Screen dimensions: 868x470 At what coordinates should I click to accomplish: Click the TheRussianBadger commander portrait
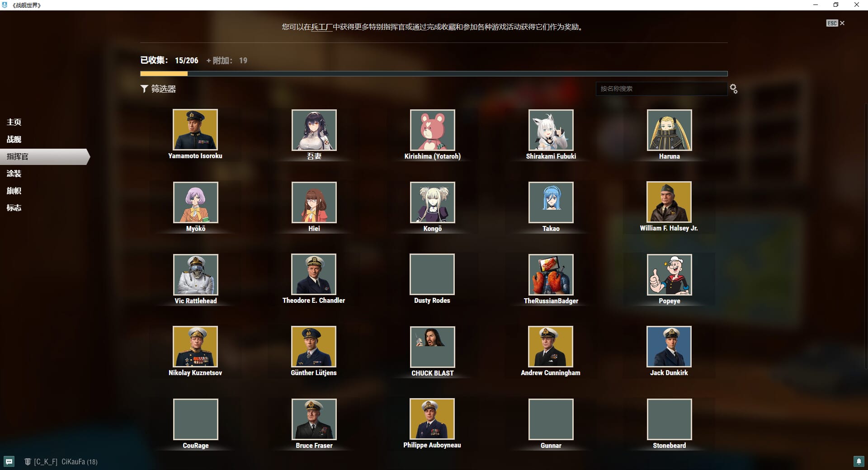pyautogui.click(x=551, y=274)
